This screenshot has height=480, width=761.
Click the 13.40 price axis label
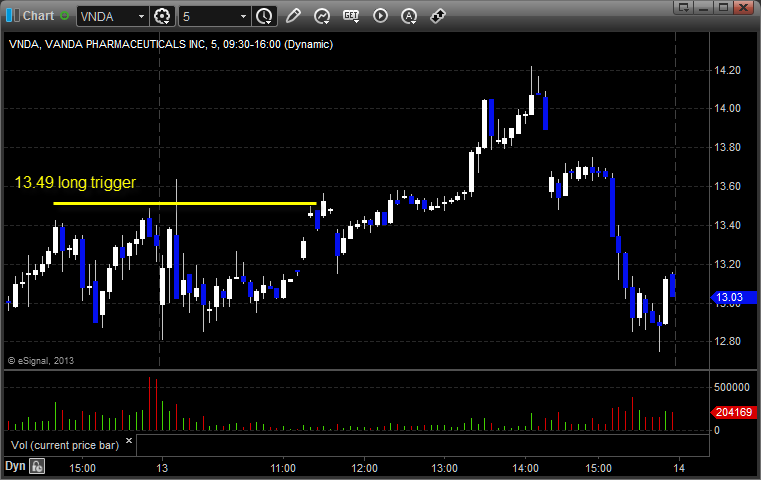click(x=728, y=225)
